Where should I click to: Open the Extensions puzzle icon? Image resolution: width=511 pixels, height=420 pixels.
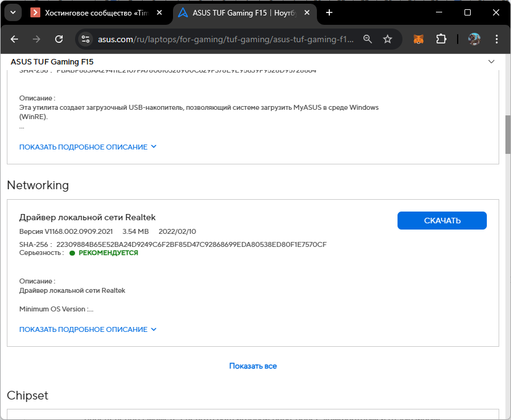pos(441,39)
